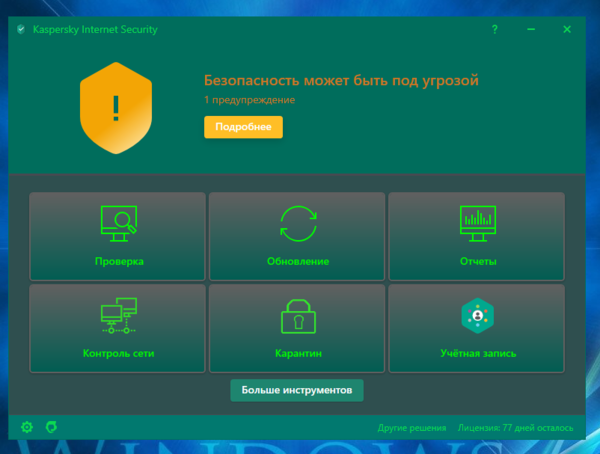Open the Учётная запись account tile
The height and width of the screenshot is (454, 600).
click(476, 328)
